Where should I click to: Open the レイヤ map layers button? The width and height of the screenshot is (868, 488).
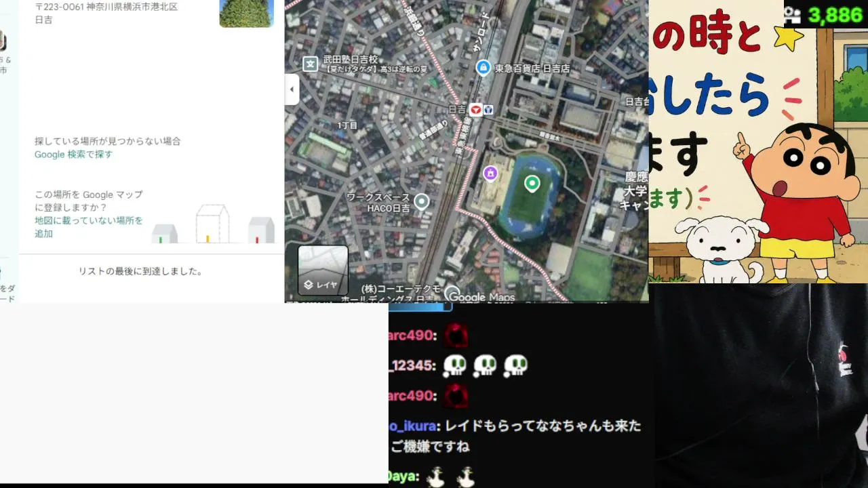(x=323, y=270)
